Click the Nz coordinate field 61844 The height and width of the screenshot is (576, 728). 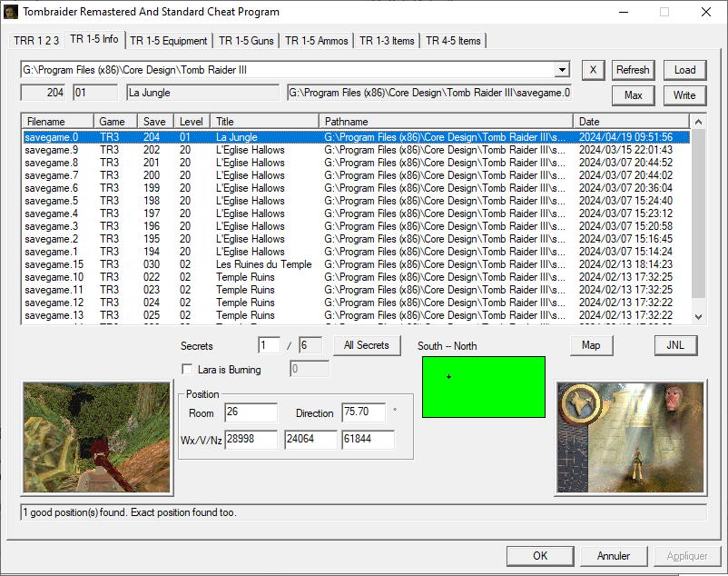369,440
